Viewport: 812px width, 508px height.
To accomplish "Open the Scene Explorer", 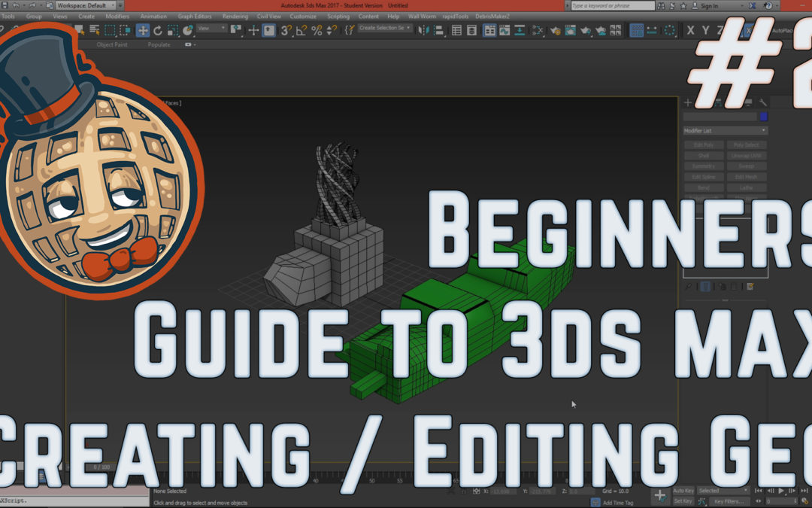I will (456, 30).
